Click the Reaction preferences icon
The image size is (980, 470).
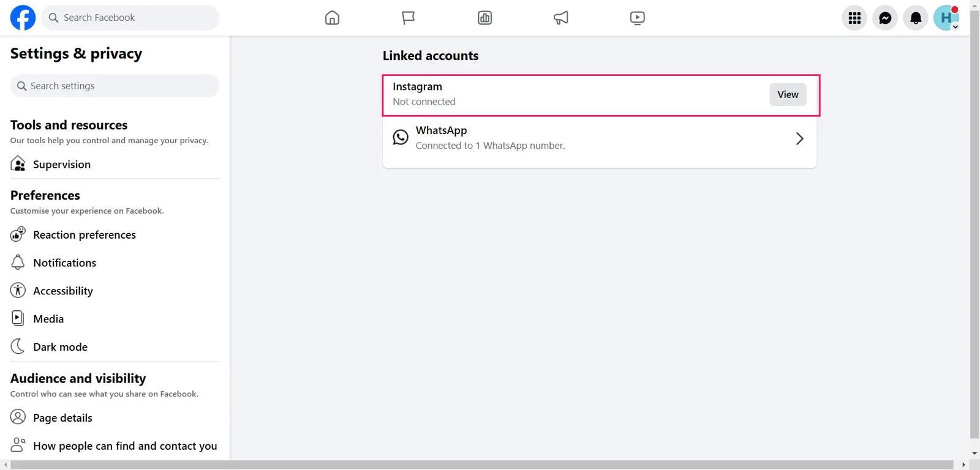point(18,234)
